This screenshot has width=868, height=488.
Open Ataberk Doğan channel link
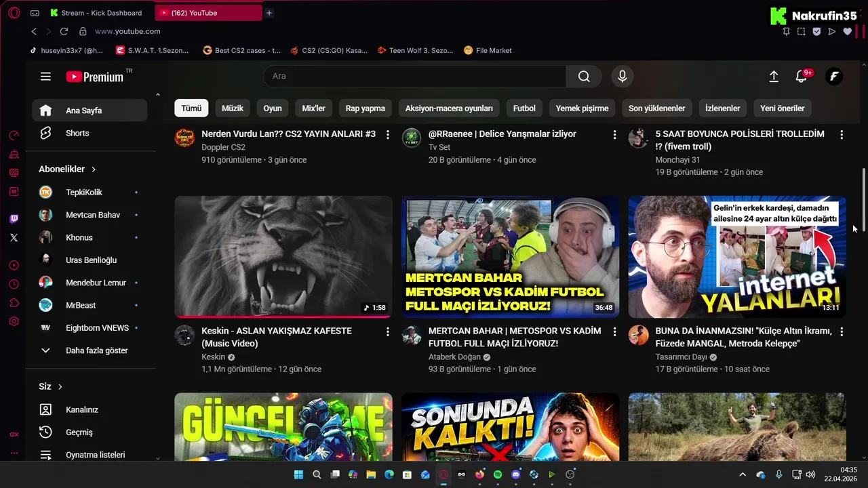(x=454, y=357)
